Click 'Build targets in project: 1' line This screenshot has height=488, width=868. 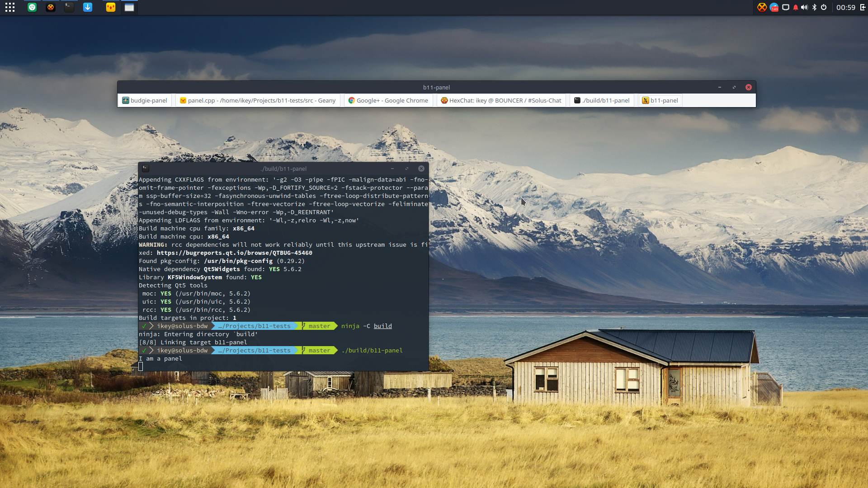[188, 318]
